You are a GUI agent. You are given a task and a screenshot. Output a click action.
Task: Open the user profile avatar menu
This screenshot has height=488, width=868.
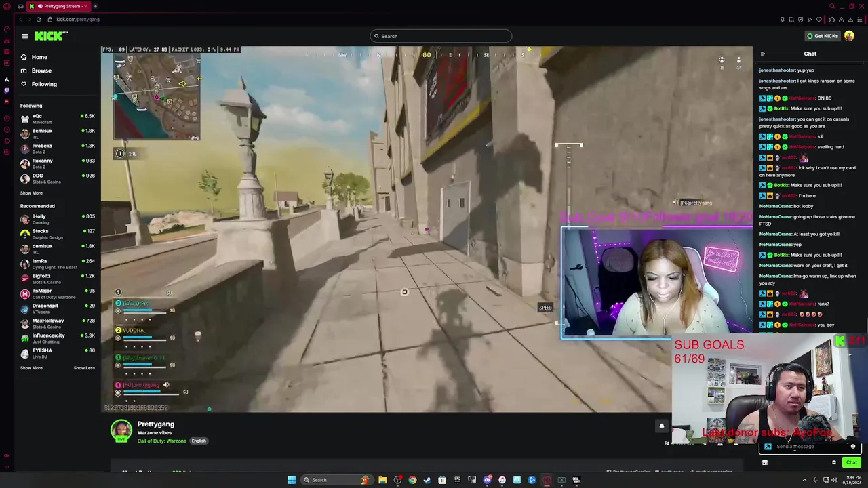tap(849, 36)
